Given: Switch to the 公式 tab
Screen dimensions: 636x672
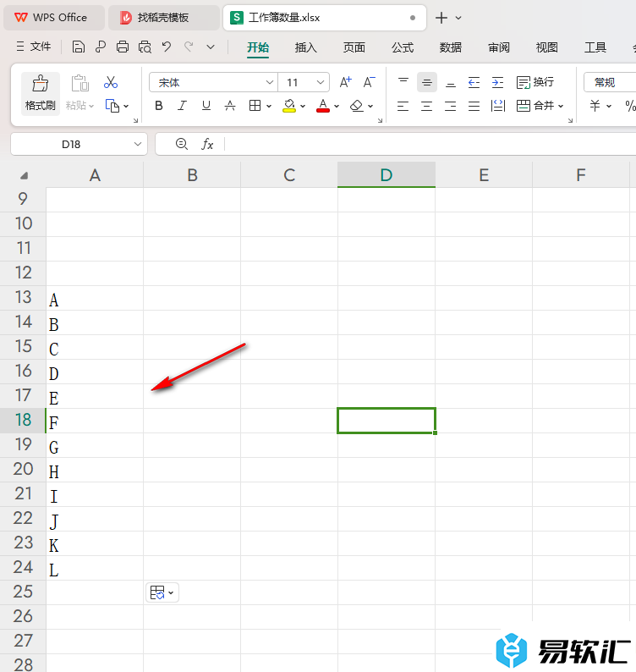Looking at the screenshot, I should 403,47.
